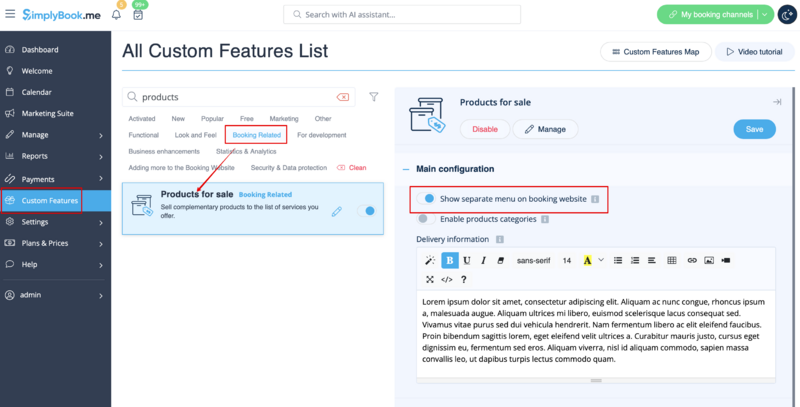Collapse the Main configuration section

click(x=406, y=169)
